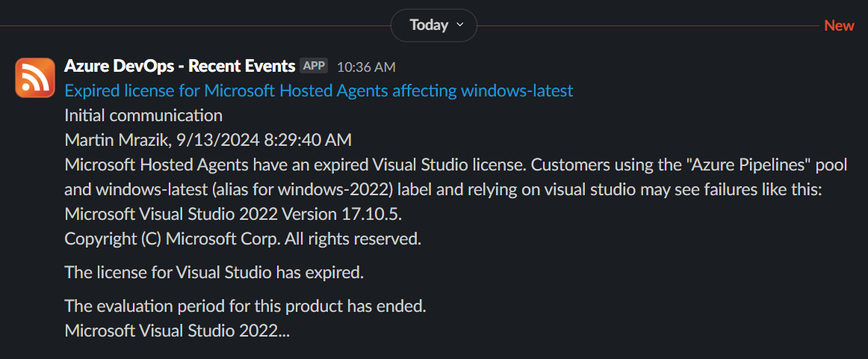Viewport: 868px width, 359px height.
Task: Click the red New unread marker label
Action: pos(839,25)
